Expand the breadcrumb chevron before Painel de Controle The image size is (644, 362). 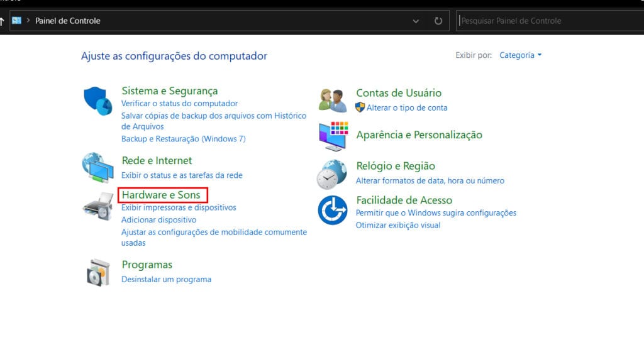(28, 20)
